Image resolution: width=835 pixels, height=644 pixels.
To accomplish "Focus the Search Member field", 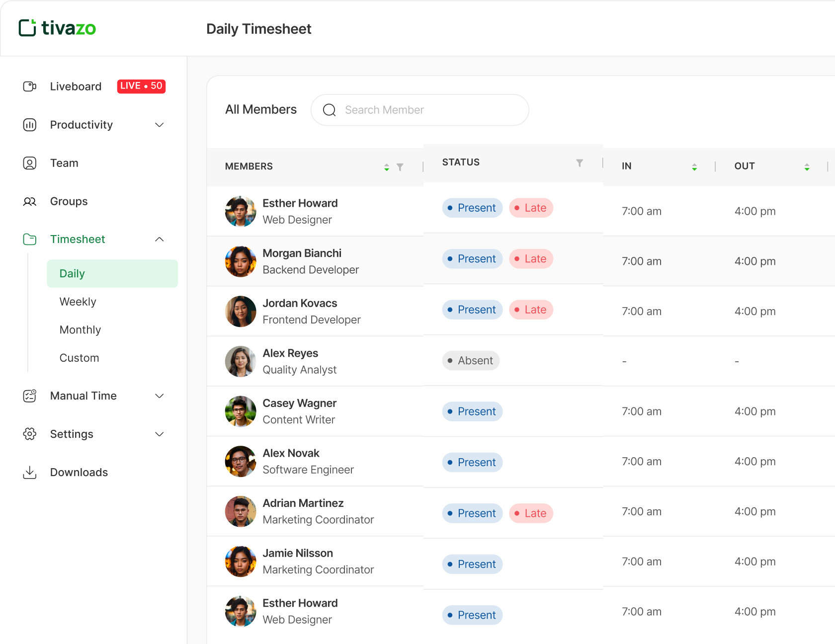I will point(419,110).
